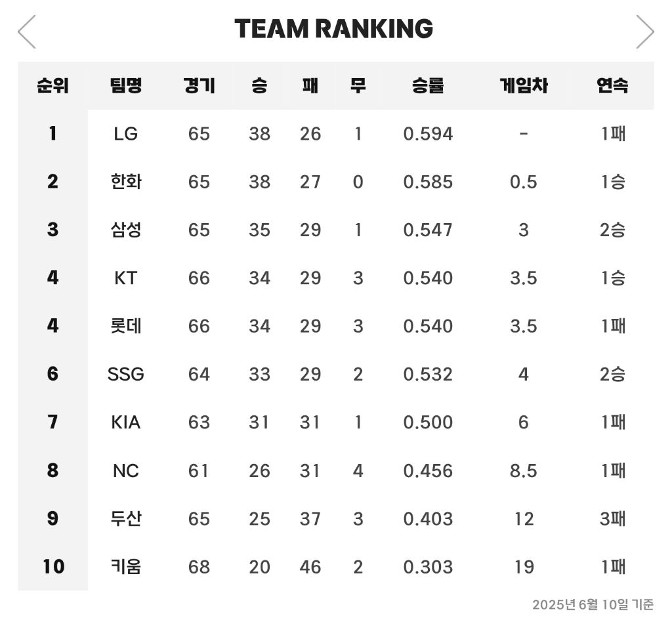Click the 롯데 team name

[x=125, y=326]
